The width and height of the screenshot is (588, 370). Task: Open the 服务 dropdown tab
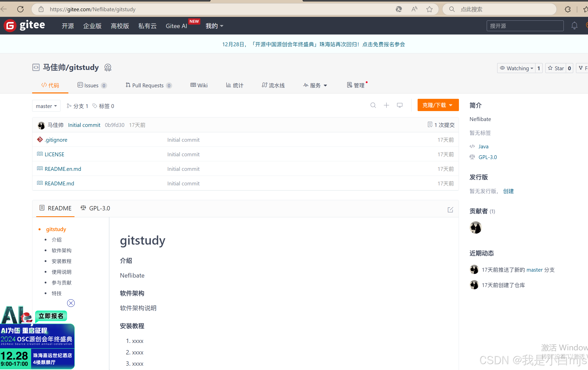click(315, 85)
